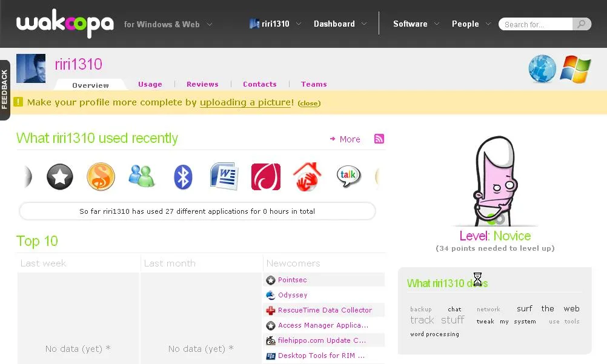Open the Google Talk icon
This screenshot has height=364, width=607.
[x=349, y=176]
